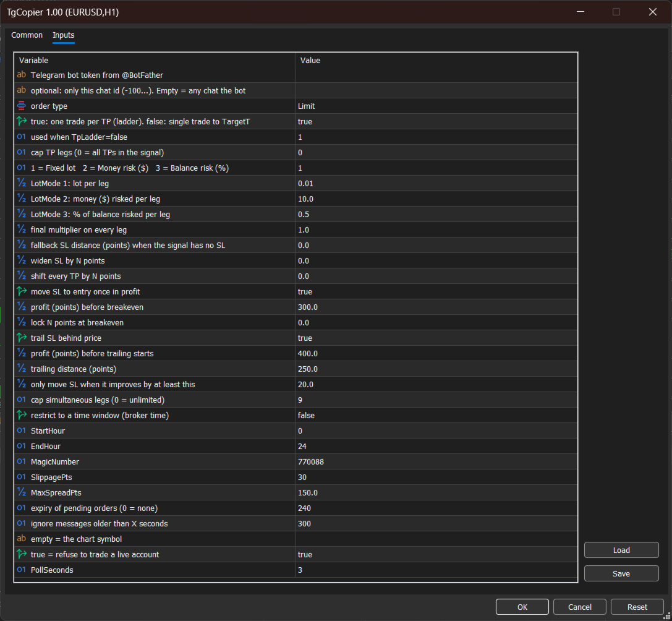672x621 pixels.
Task: Click double icon beside LotMode 1 lot per leg
Action: pyautogui.click(x=22, y=183)
